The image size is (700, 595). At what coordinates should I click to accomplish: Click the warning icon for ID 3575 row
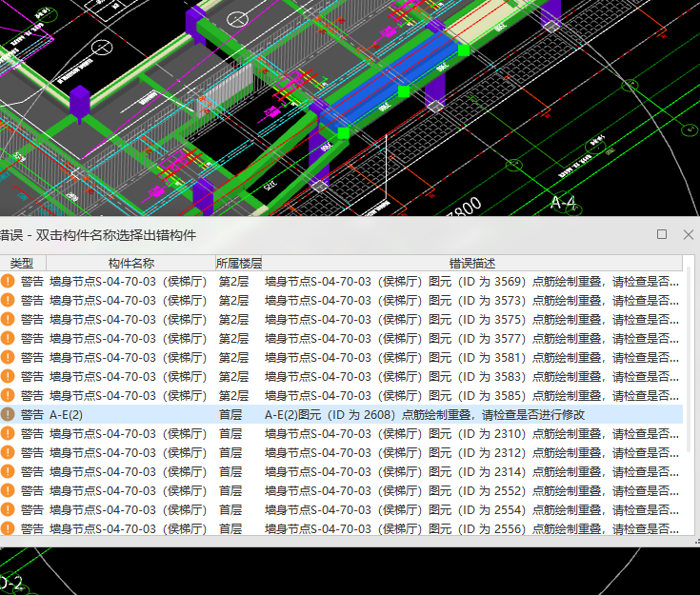(8, 319)
